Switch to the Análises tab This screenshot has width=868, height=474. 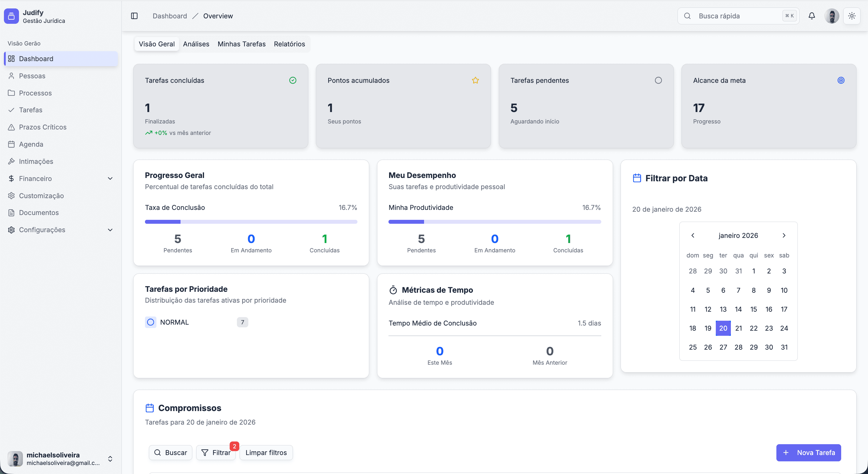(x=196, y=44)
